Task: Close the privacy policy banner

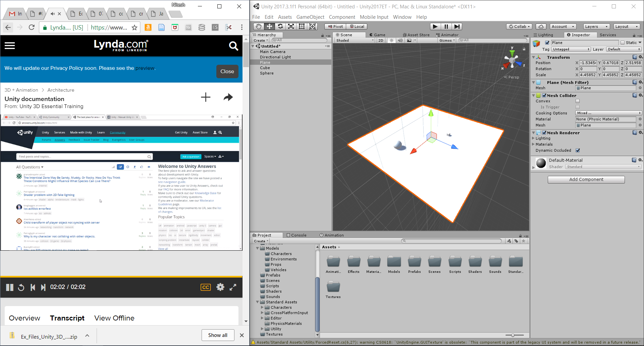Action: (227, 71)
